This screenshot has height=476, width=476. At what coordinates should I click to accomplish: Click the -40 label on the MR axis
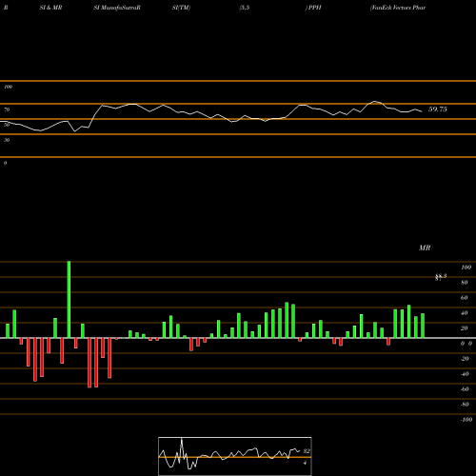coord(465,374)
